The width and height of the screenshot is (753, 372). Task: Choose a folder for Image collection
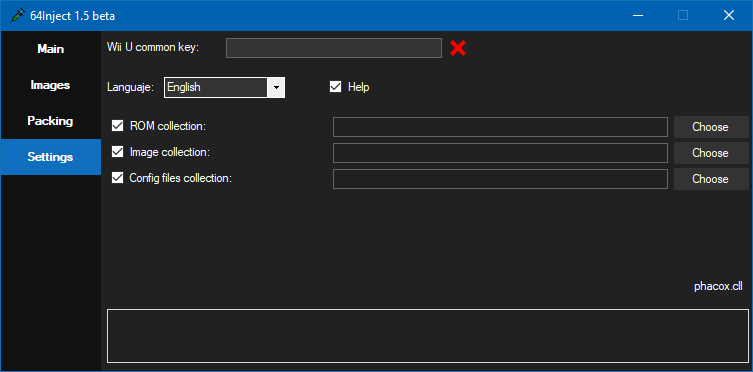[x=711, y=153]
